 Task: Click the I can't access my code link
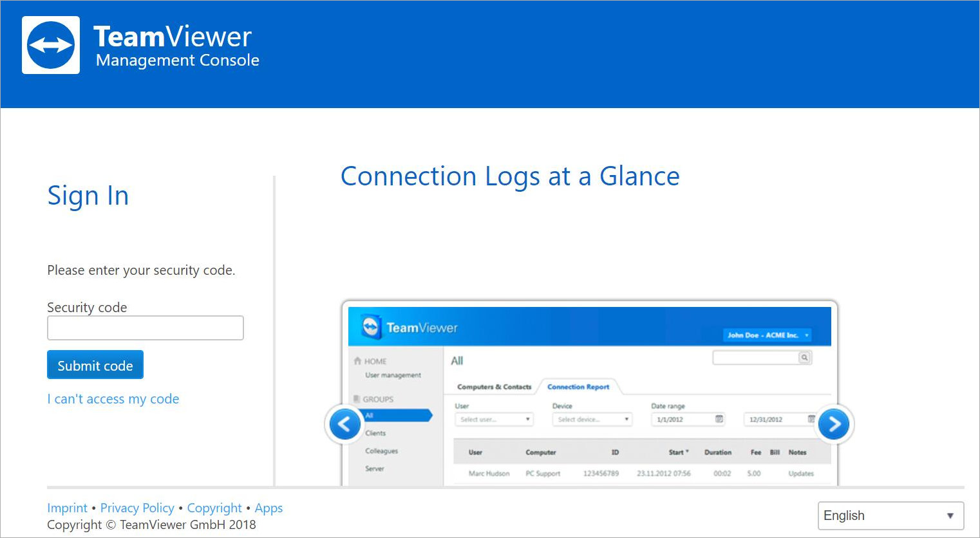pos(113,398)
